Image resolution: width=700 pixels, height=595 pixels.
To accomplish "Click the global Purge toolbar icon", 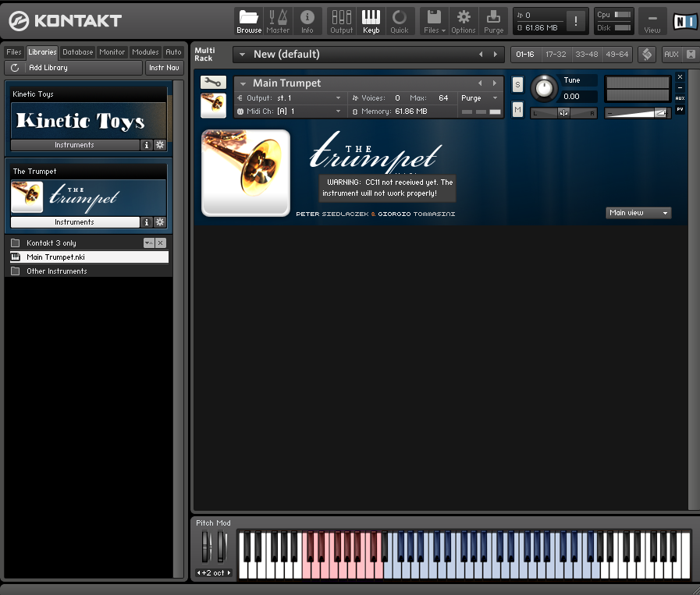I will [x=493, y=21].
